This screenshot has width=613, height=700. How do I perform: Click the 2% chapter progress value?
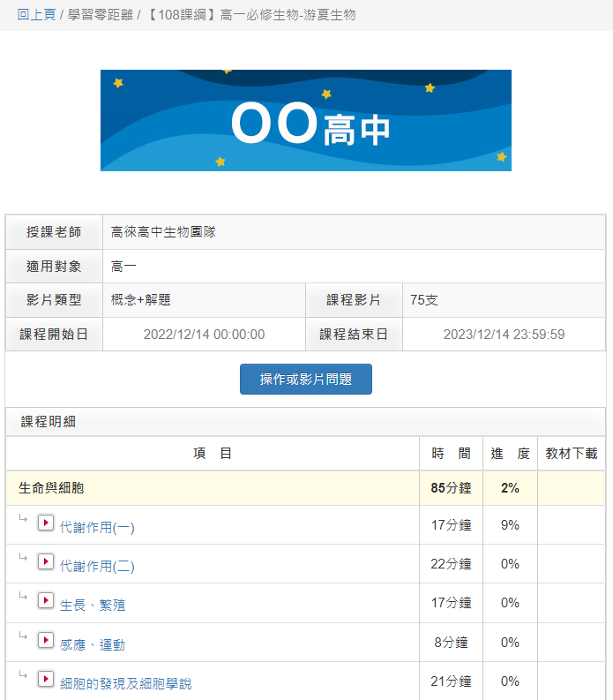510,488
